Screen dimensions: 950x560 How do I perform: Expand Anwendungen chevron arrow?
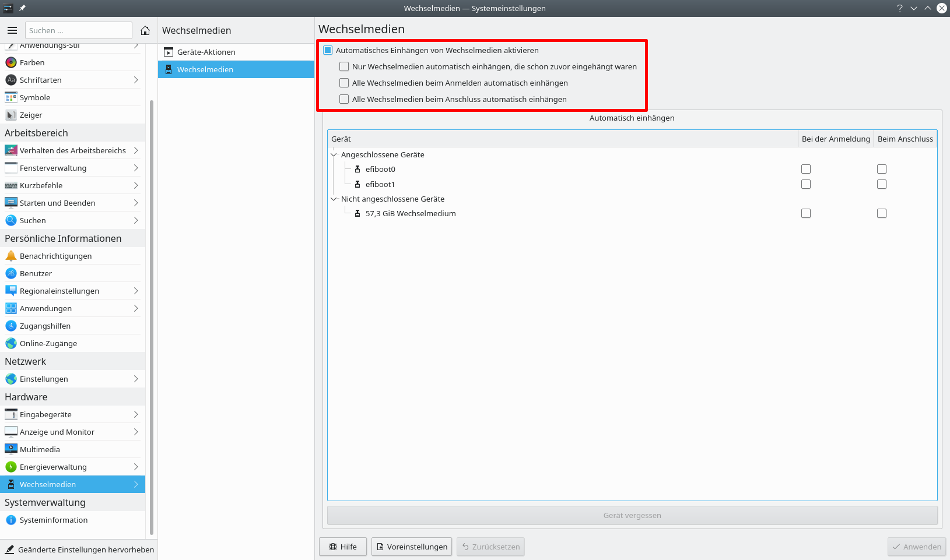point(135,308)
